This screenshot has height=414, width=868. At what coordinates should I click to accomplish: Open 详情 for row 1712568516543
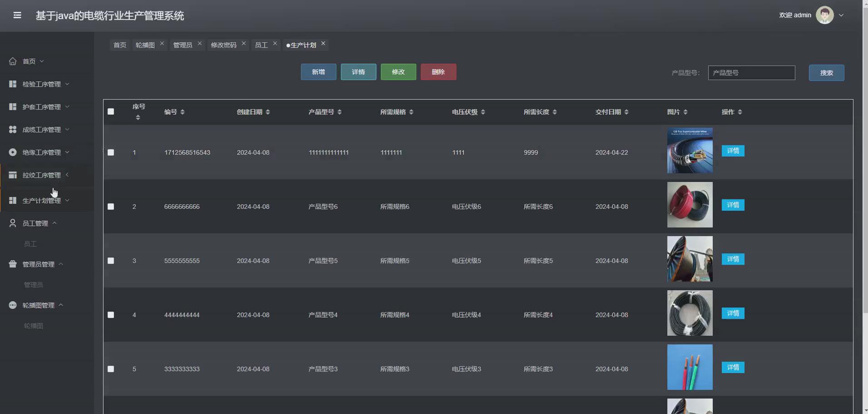[x=733, y=151]
